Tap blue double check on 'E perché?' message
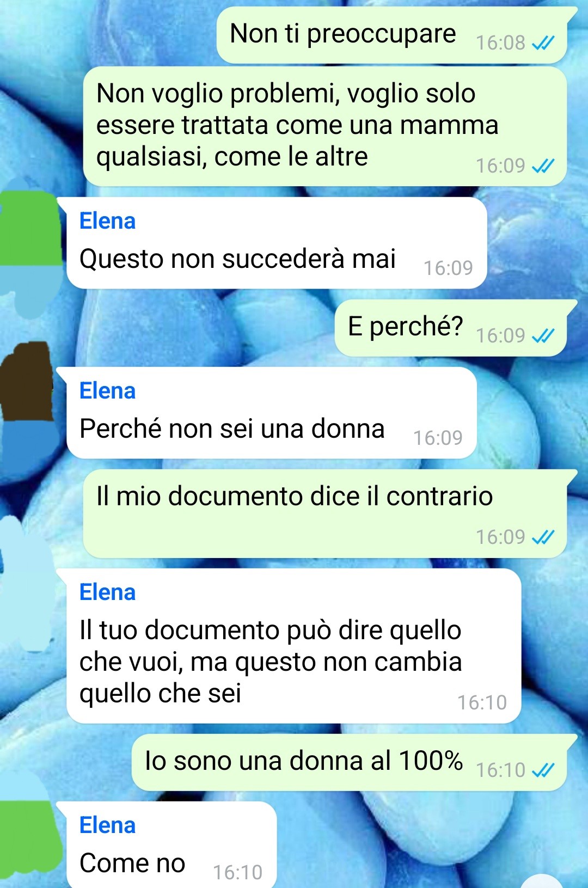Image resolution: width=588 pixels, height=888 pixels. click(x=543, y=335)
